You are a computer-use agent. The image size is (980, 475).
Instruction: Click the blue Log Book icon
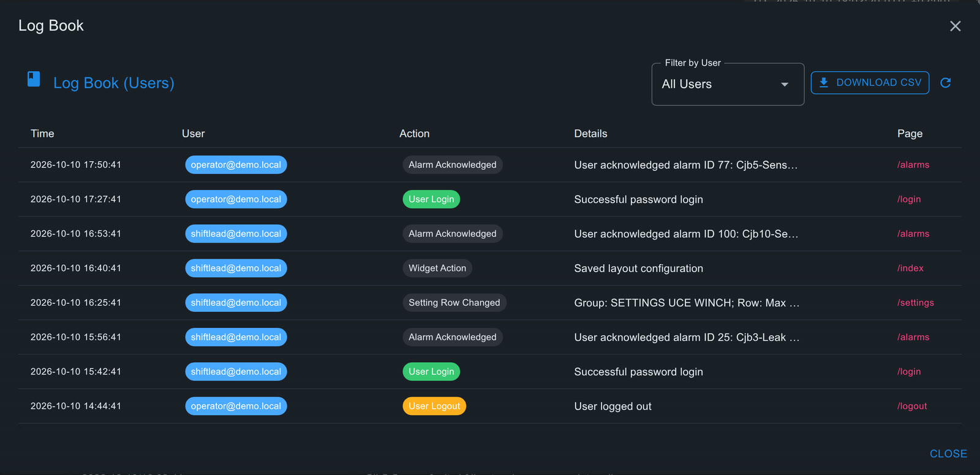(x=34, y=79)
